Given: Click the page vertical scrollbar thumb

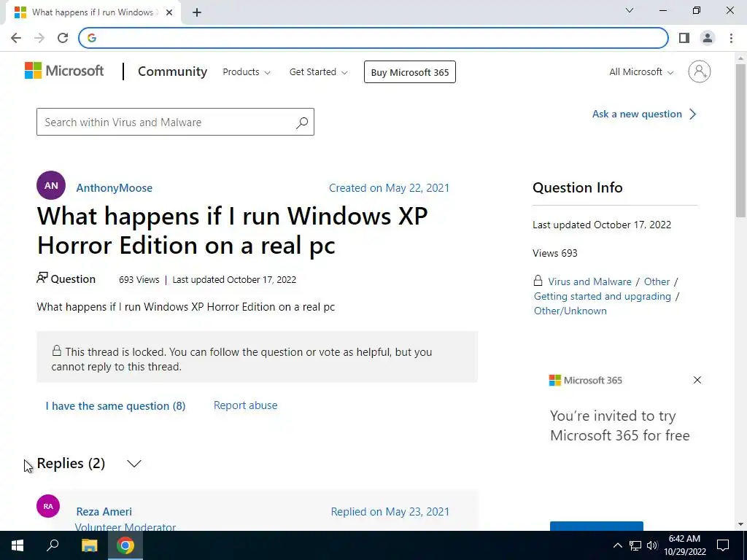Looking at the screenshot, I should [x=741, y=141].
